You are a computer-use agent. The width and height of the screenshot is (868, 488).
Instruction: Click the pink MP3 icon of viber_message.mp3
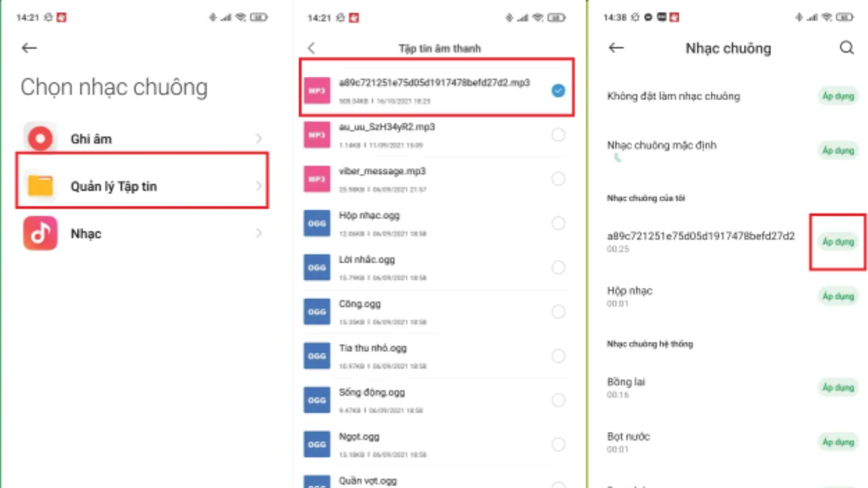(317, 179)
